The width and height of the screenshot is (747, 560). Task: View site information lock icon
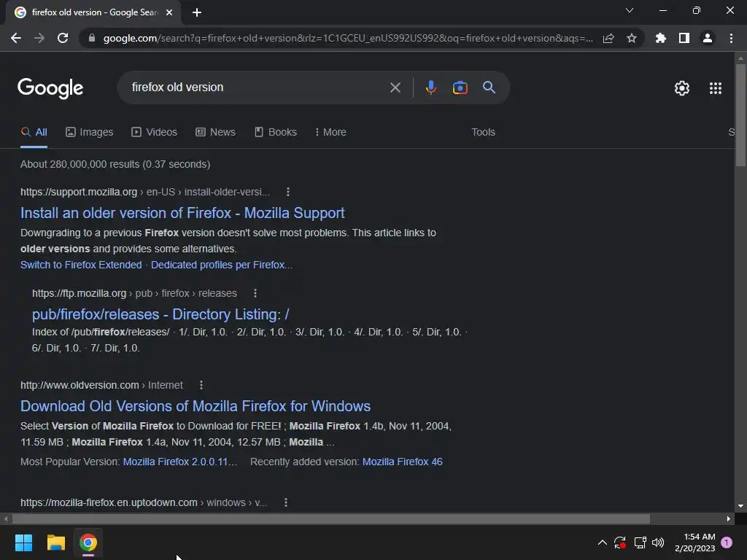coord(92,38)
